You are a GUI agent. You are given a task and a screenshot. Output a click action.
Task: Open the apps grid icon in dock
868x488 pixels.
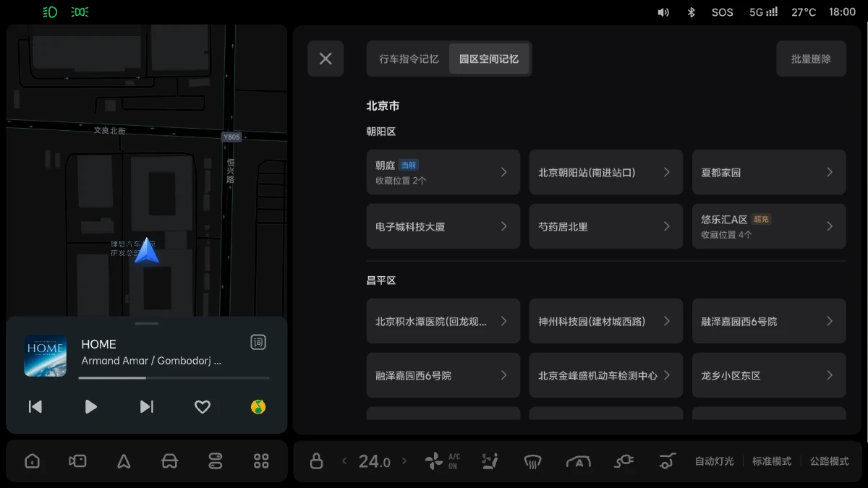coord(261,461)
